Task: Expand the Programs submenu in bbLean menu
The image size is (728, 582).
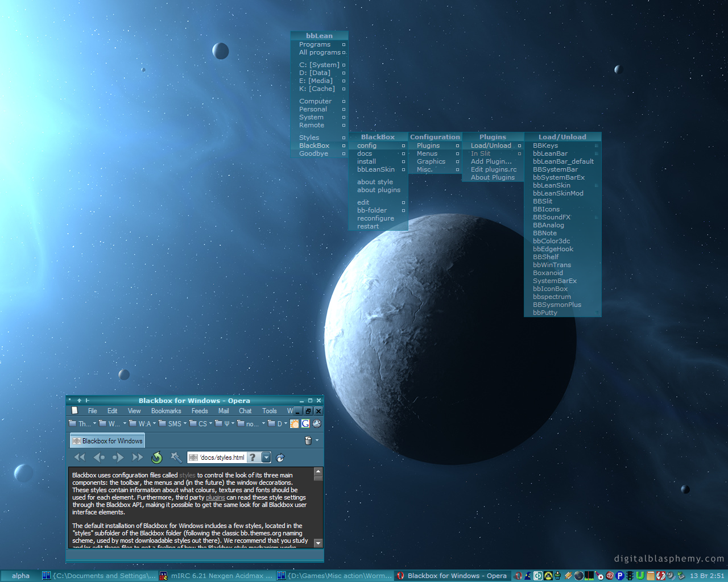Action: click(x=319, y=44)
